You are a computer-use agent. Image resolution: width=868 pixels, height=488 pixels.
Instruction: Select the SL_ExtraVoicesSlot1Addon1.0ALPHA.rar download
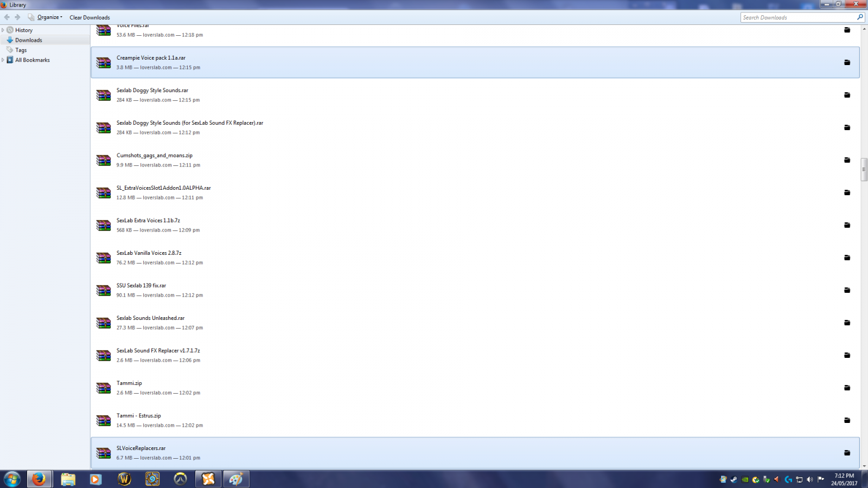click(475, 192)
